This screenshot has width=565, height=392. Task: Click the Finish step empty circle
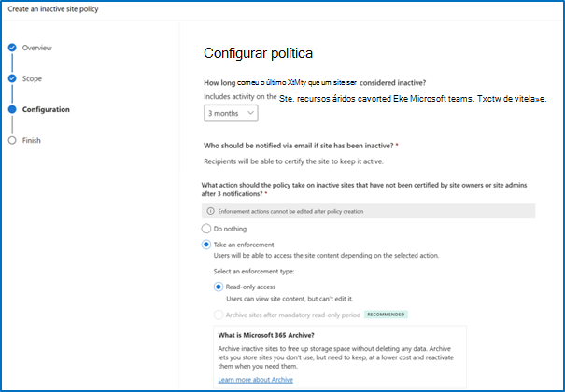(x=12, y=140)
